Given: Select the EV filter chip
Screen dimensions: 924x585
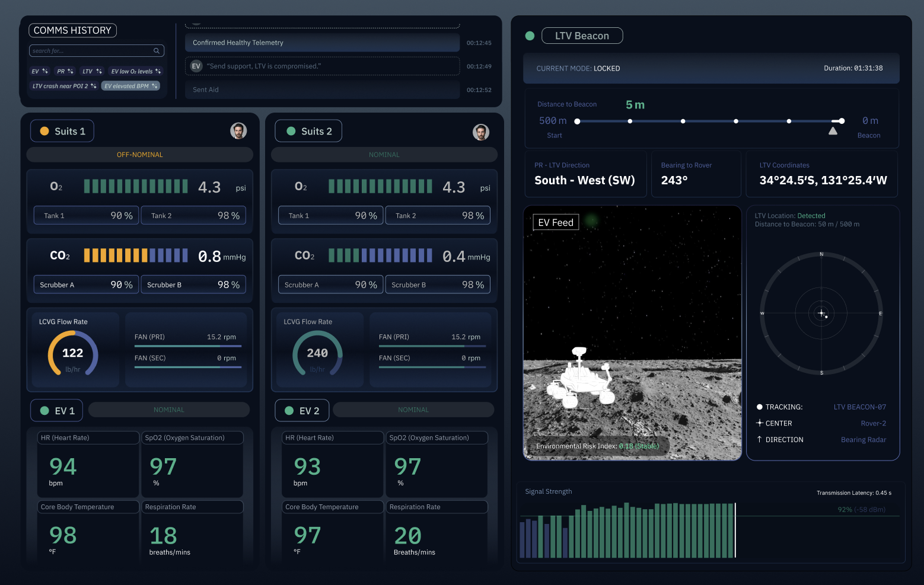Looking at the screenshot, I should click(x=40, y=71).
